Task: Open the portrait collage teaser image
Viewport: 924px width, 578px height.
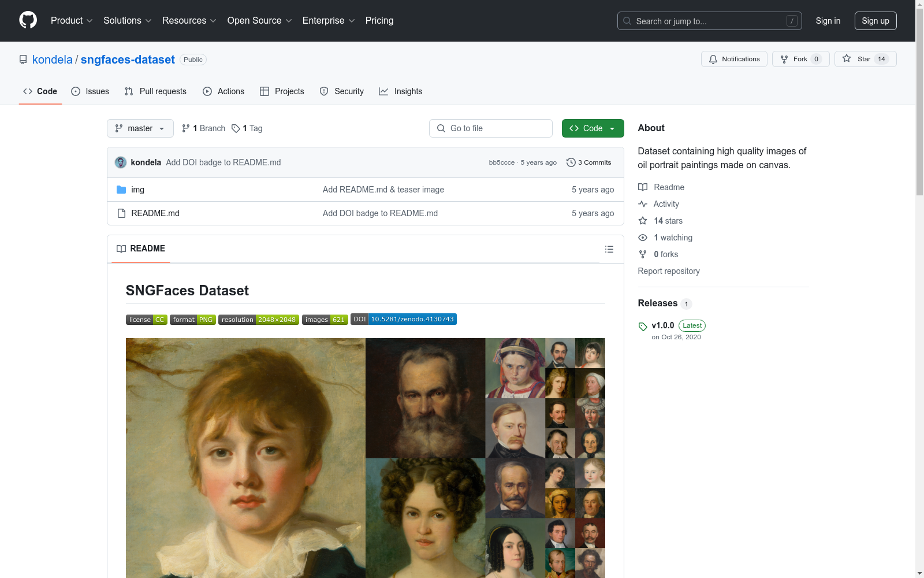Action: click(366, 458)
